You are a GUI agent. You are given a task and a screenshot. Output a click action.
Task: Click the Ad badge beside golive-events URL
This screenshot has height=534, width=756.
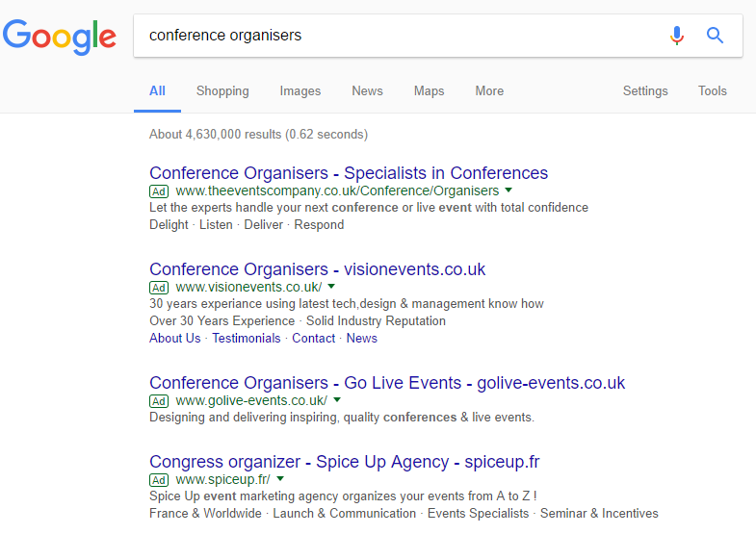coord(159,401)
